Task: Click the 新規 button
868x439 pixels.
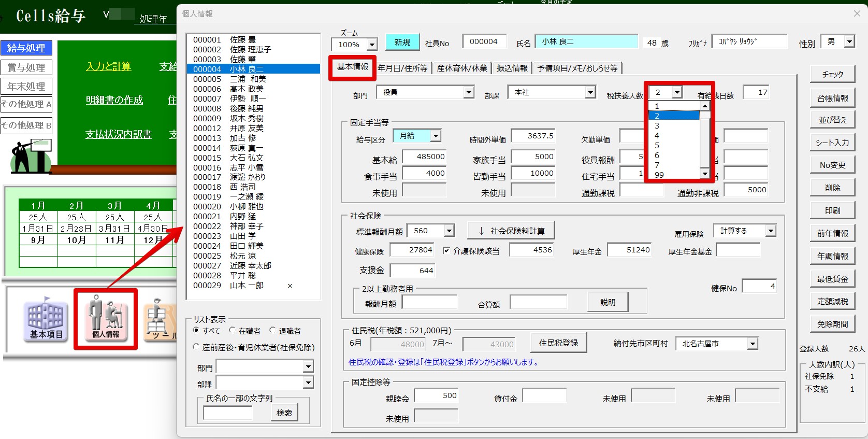Action: pos(402,43)
